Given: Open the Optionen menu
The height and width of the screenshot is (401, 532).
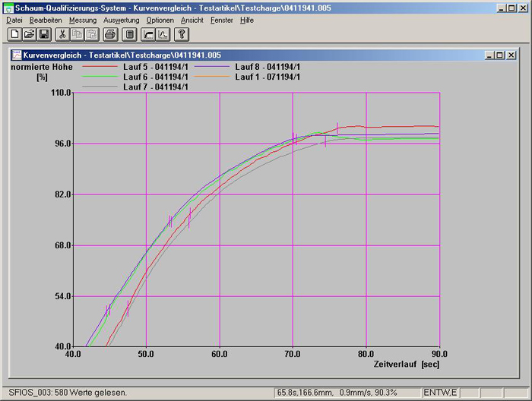Looking at the screenshot, I should pos(160,21).
